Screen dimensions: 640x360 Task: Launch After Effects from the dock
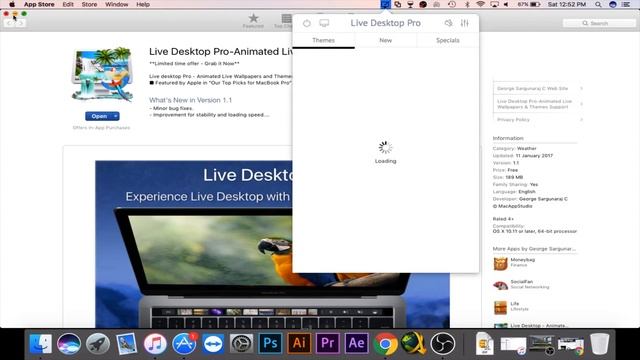[x=356, y=343]
